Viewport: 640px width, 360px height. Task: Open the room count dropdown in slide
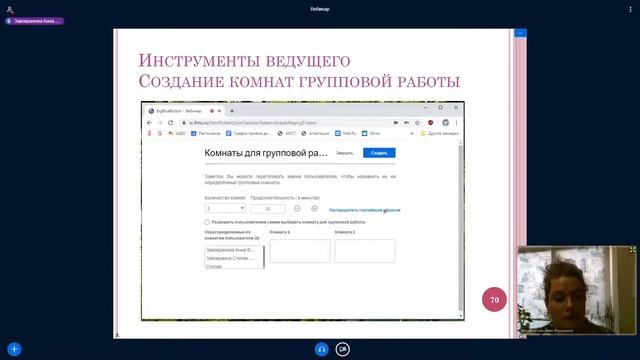tap(225, 208)
